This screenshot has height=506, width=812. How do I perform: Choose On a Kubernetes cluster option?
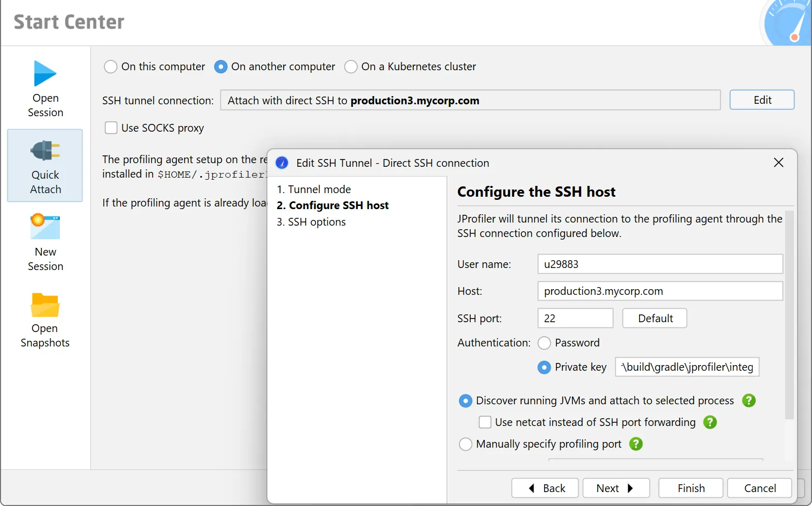(x=351, y=67)
